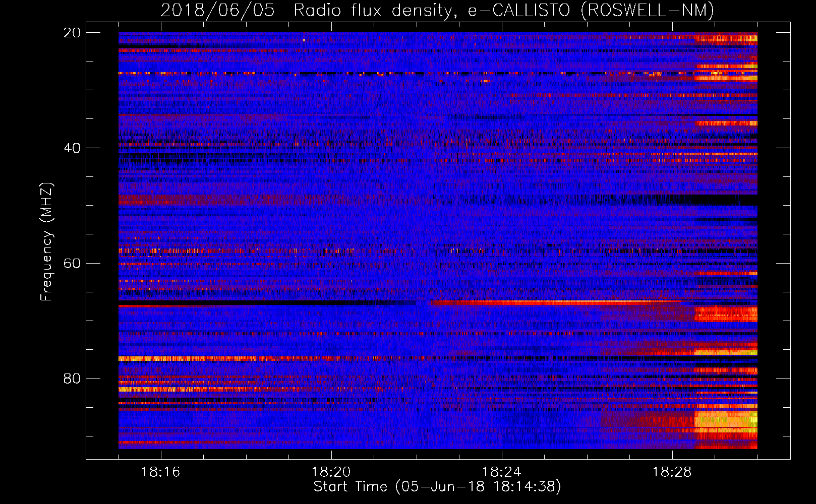Click the 80 frequency tick label
816x504 pixels.
(72, 379)
